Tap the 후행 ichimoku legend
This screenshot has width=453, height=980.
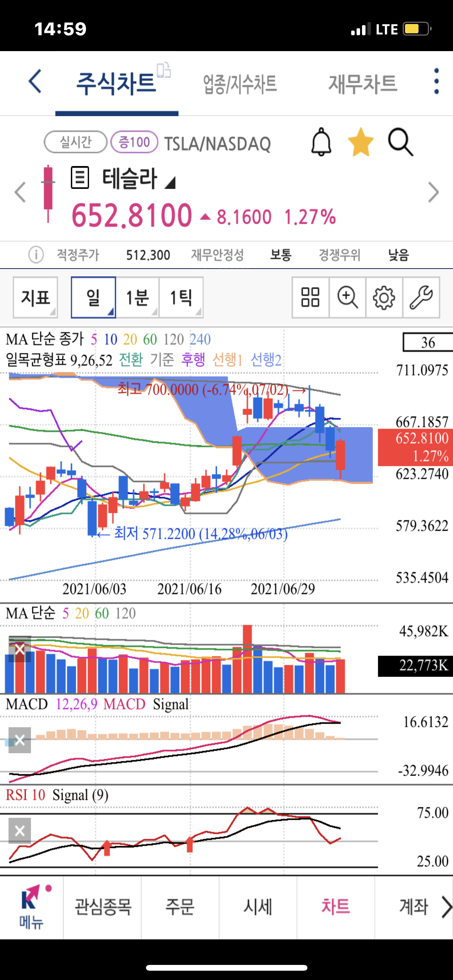coord(193,360)
